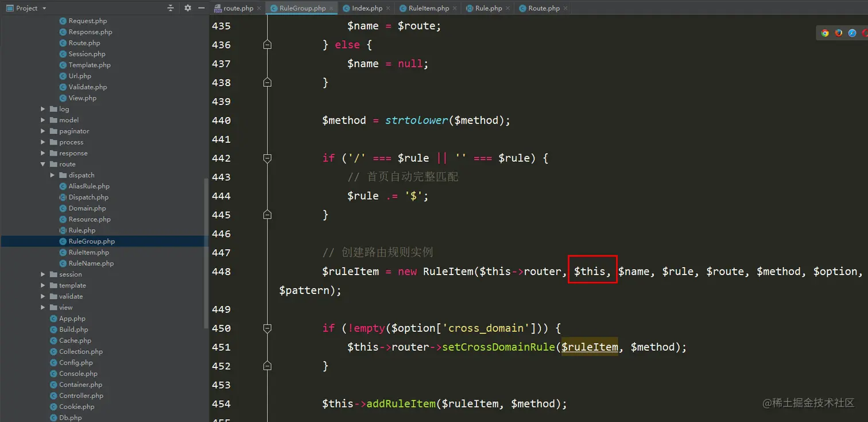Image resolution: width=868 pixels, height=422 pixels.
Task: Select Cache.php in project tree
Action: [71, 340]
